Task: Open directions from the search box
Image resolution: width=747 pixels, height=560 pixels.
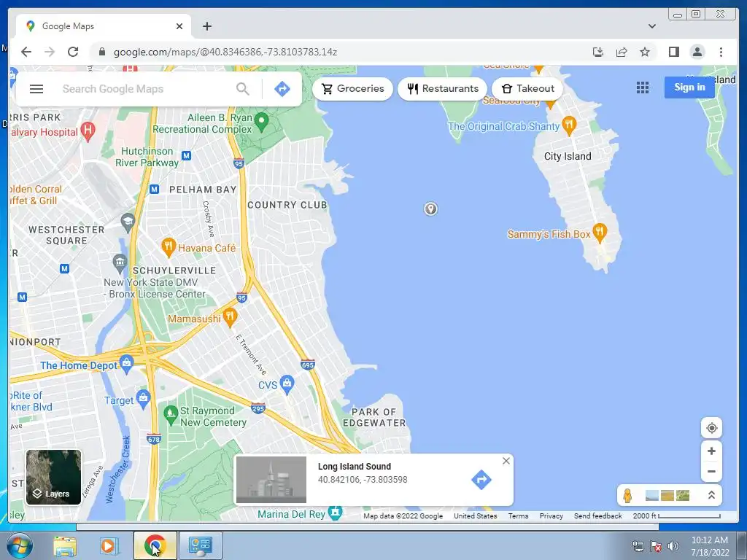Action: coord(282,88)
